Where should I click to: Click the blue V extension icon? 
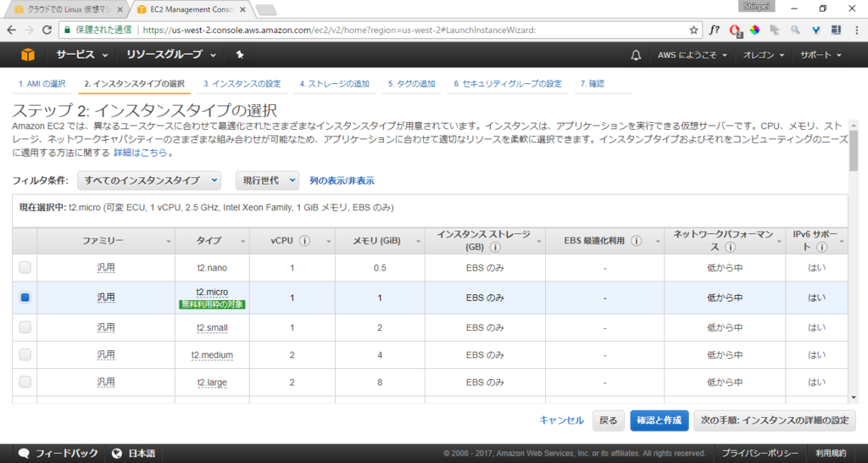point(815,30)
